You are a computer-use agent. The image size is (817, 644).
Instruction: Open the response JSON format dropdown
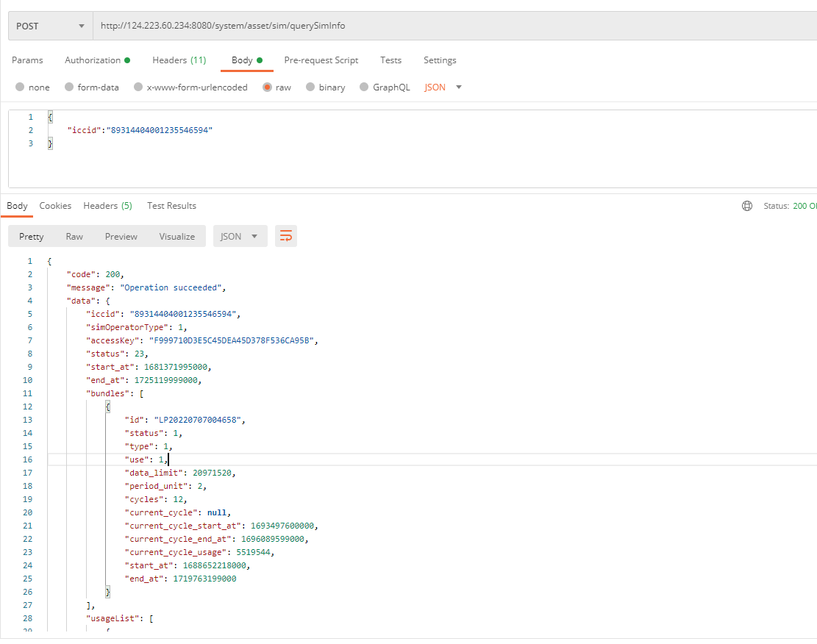(240, 236)
